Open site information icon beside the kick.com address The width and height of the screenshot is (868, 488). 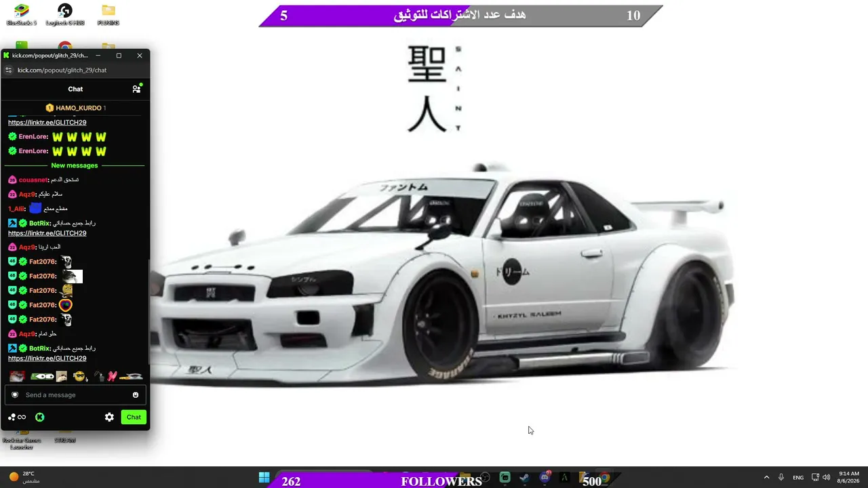[8, 70]
